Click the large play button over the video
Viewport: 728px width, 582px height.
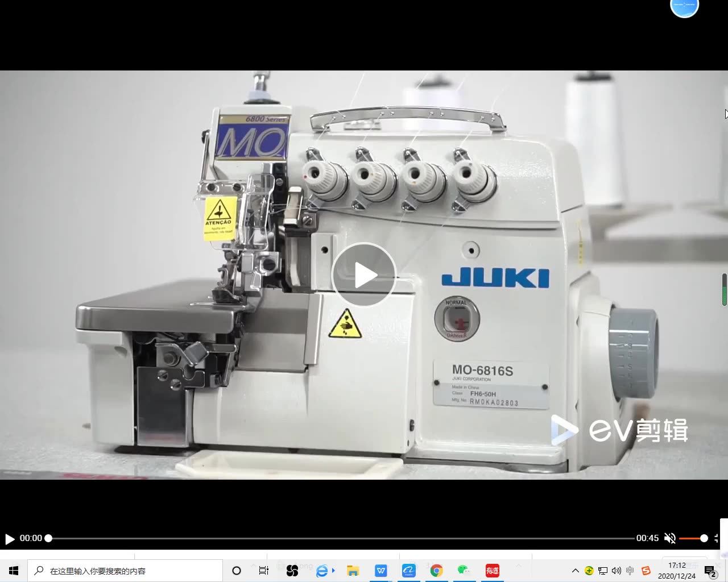[x=364, y=275]
